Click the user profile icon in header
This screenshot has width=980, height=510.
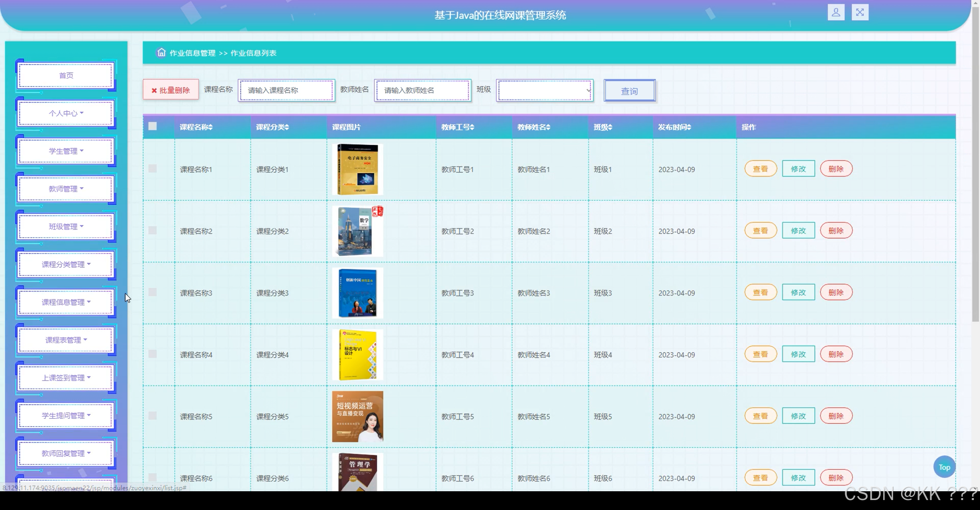point(836,13)
